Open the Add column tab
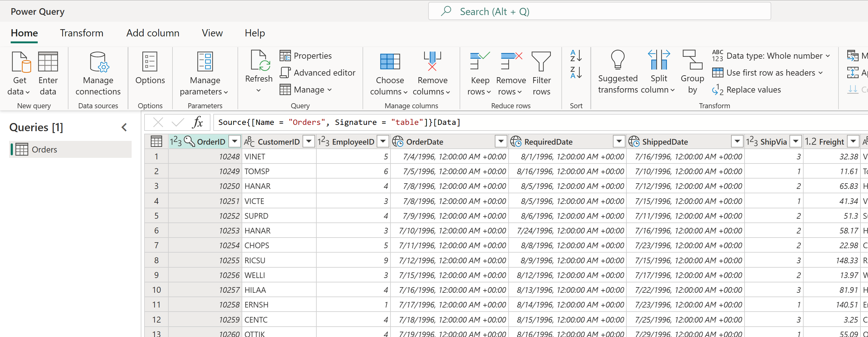This screenshot has width=868, height=337. (x=153, y=33)
